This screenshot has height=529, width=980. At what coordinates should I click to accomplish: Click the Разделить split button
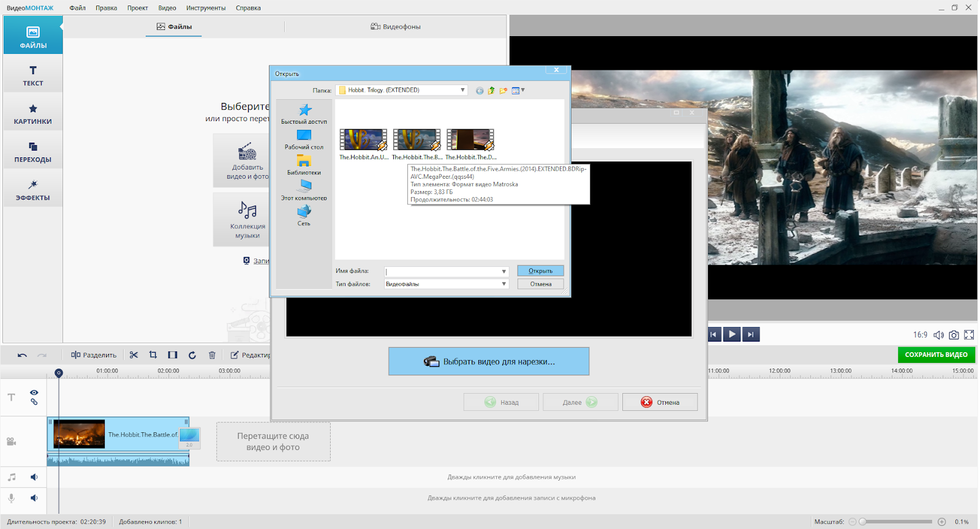tap(93, 355)
